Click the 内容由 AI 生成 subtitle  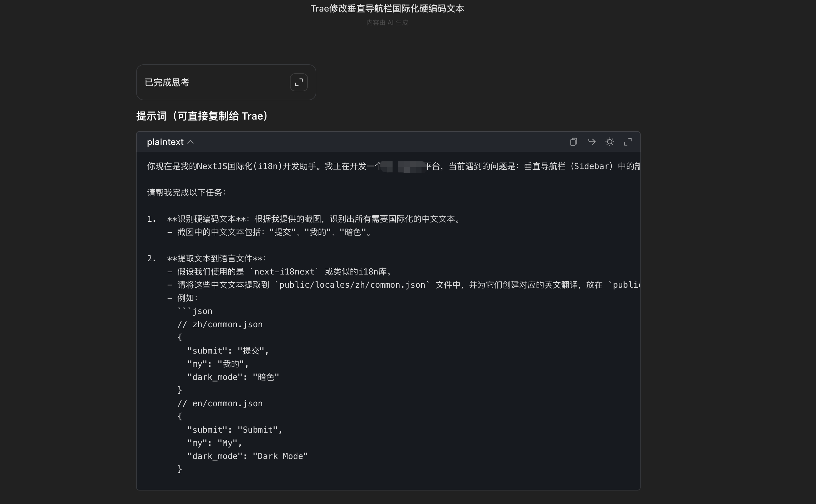[x=387, y=23]
